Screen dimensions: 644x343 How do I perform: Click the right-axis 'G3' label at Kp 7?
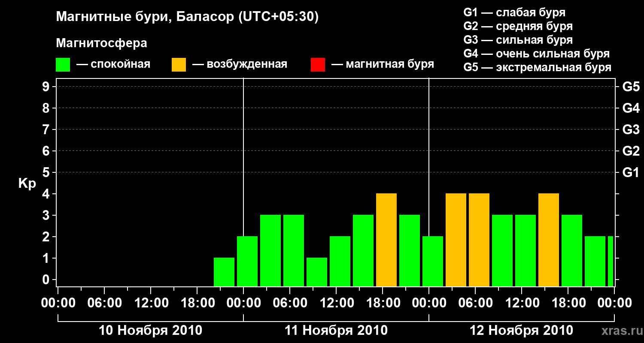point(631,129)
